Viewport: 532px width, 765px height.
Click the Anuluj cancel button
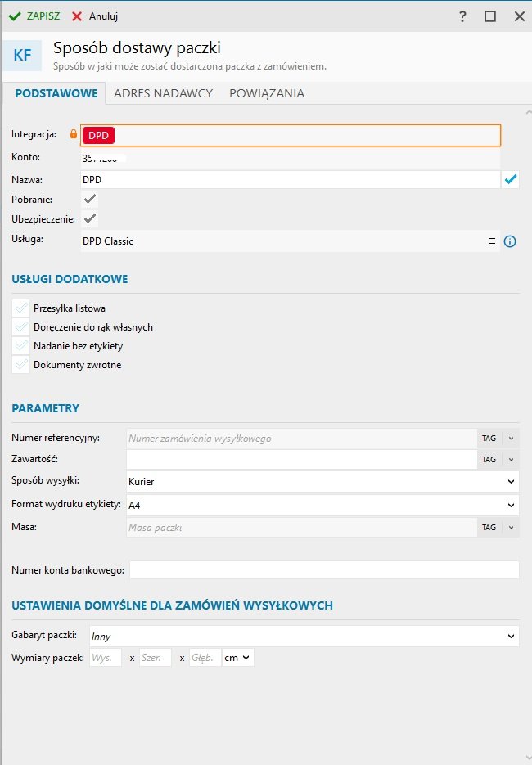point(95,16)
